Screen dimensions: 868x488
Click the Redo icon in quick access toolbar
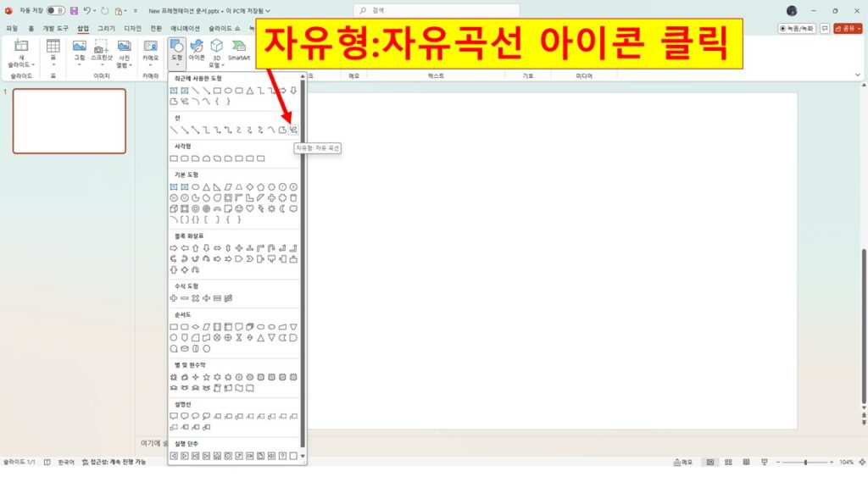(105, 10)
